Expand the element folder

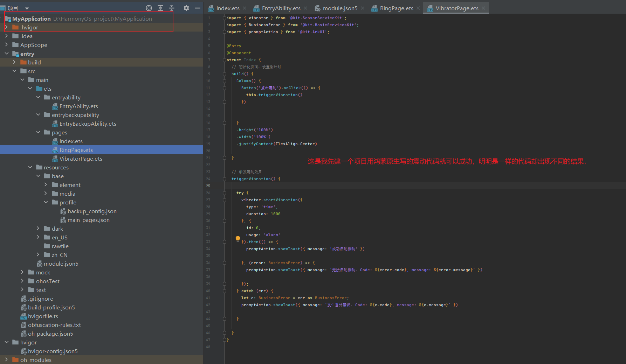click(46, 185)
